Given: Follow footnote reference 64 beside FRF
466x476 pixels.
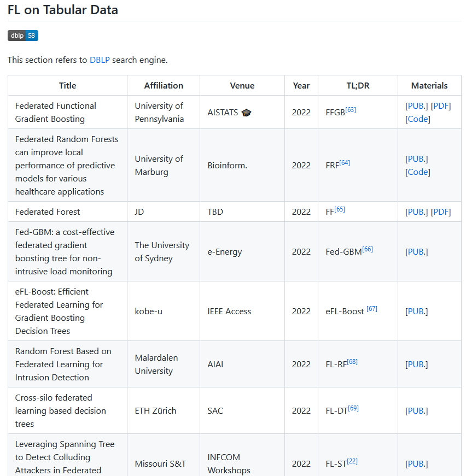Looking at the screenshot, I should (x=345, y=163).
